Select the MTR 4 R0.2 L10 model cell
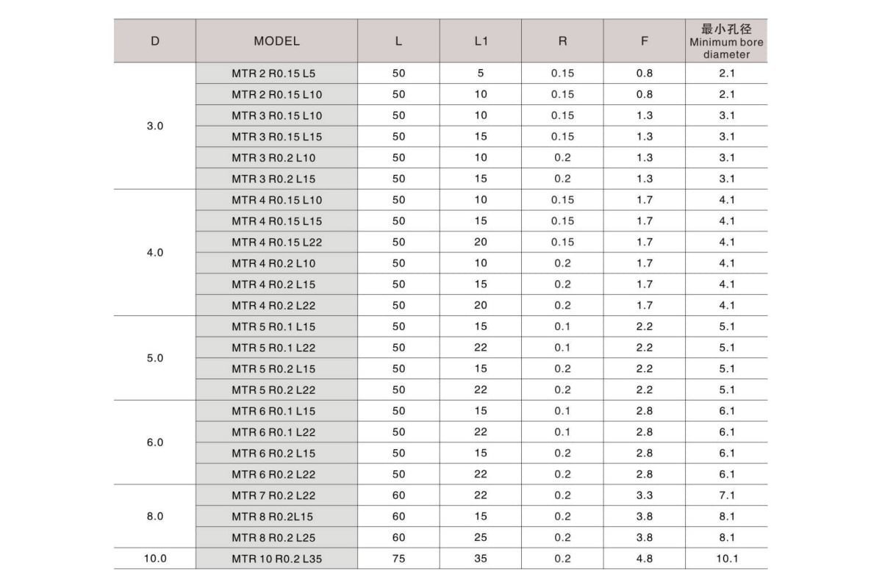This screenshot has width=882, height=588. (x=276, y=263)
